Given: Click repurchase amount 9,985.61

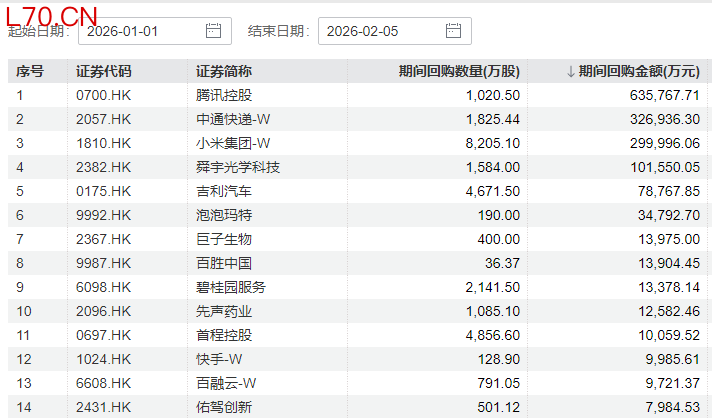Looking at the screenshot, I should tap(673, 359).
